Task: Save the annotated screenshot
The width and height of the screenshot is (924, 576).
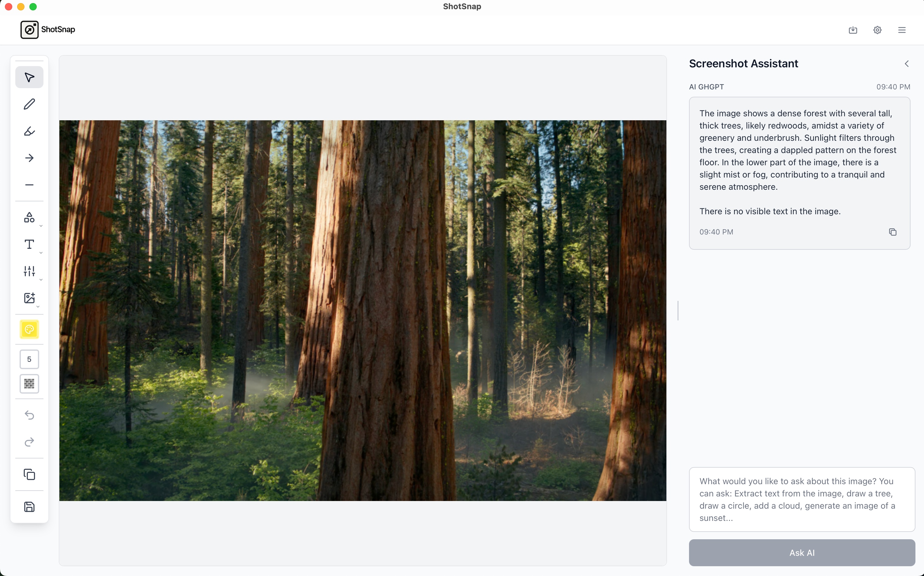Action: pyautogui.click(x=29, y=507)
